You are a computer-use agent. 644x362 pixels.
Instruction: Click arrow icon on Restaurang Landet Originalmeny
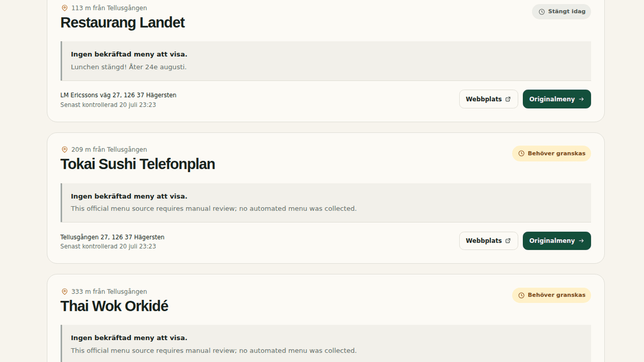coord(581,99)
